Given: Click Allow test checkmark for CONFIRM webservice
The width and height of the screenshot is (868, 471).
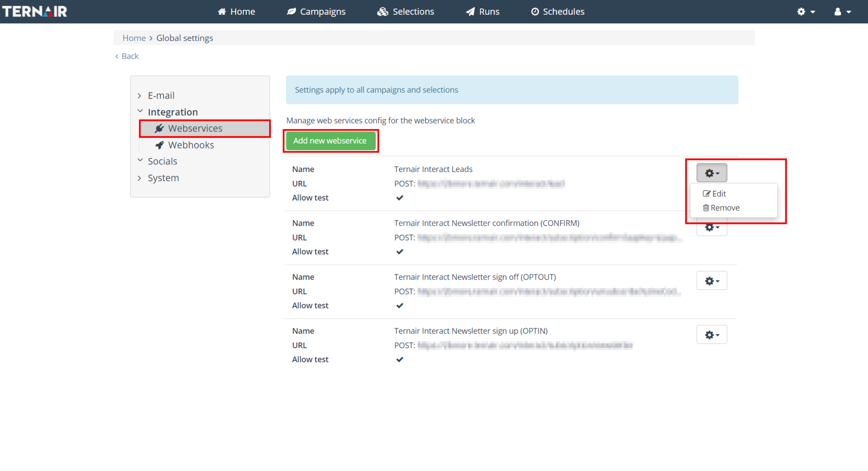Looking at the screenshot, I should [x=400, y=252].
